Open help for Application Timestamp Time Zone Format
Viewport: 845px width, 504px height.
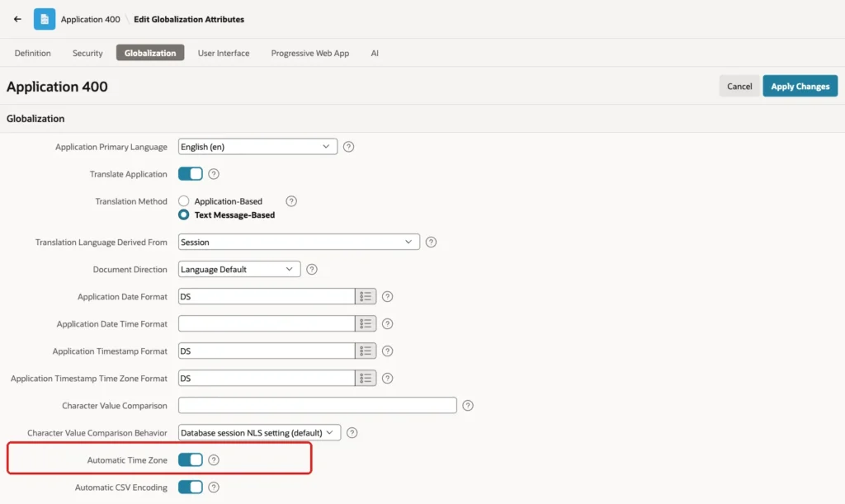coord(388,378)
